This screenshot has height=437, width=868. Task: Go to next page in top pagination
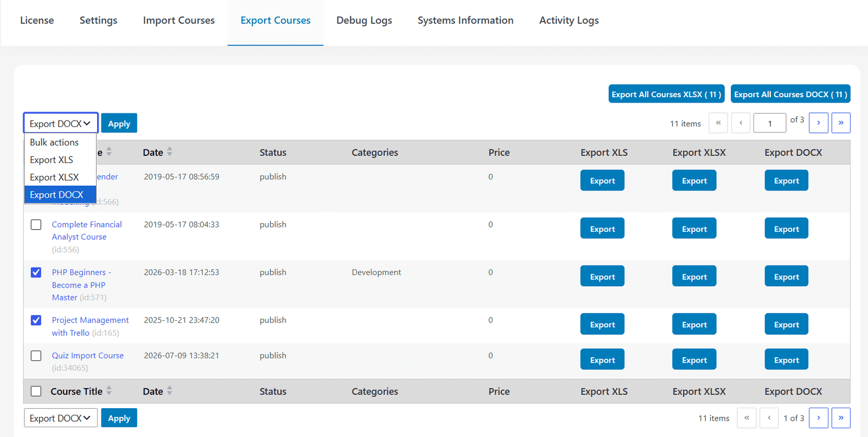point(818,123)
